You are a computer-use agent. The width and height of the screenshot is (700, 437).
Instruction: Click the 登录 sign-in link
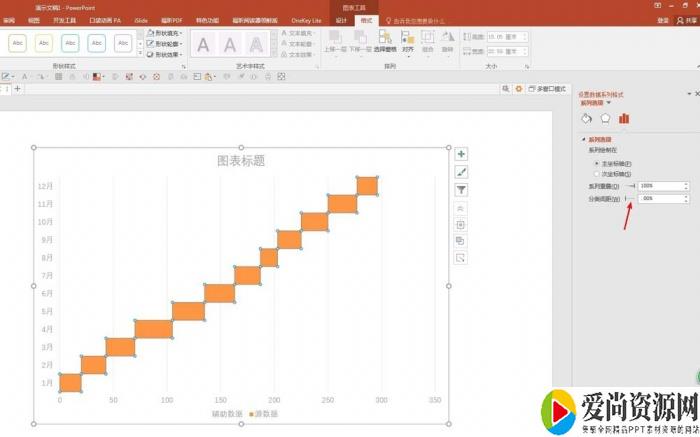coord(664,20)
